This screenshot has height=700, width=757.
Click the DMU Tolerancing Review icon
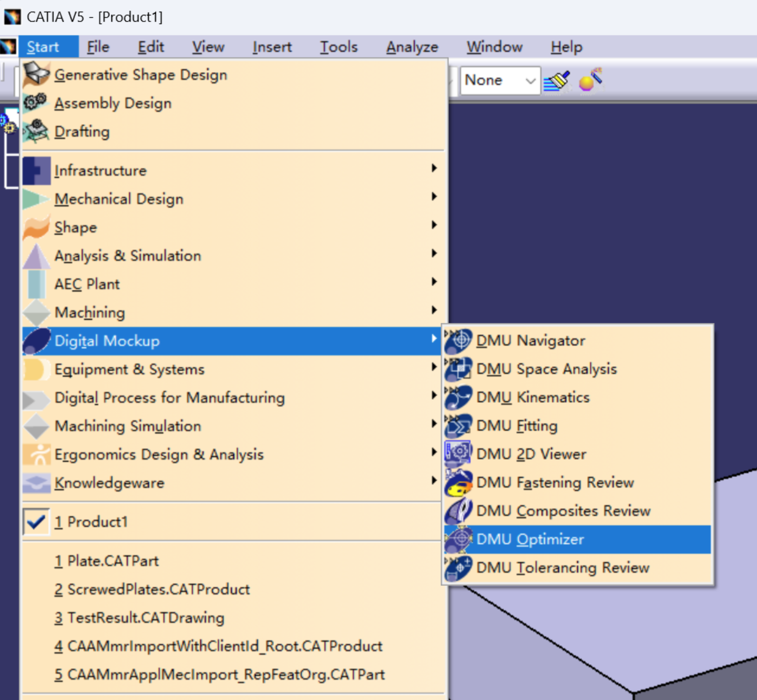point(458,567)
